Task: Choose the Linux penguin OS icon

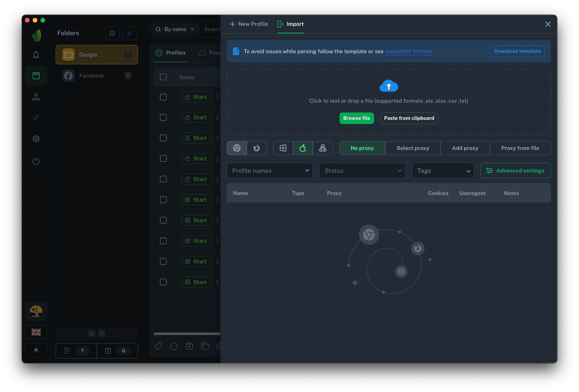Action: (x=323, y=148)
